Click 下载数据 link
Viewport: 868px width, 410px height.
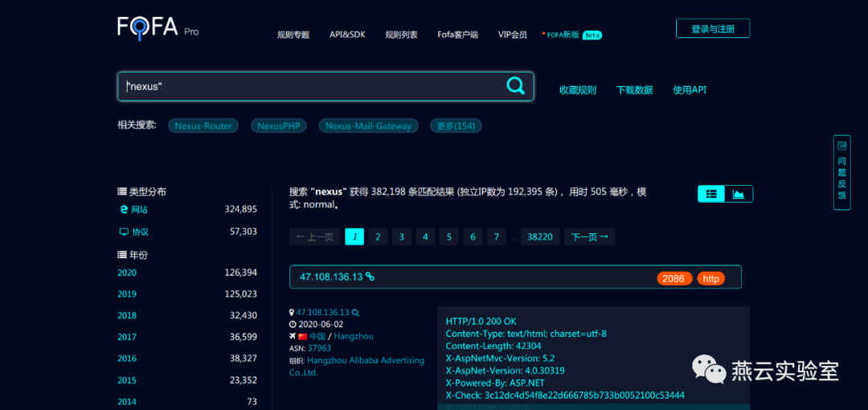(634, 90)
